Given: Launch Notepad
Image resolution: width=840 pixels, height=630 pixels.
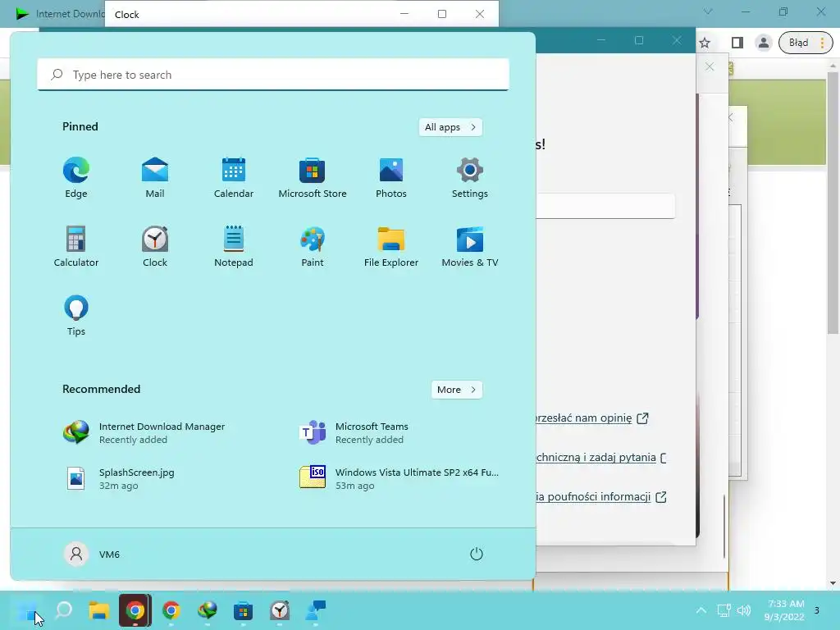Looking at the screenshot, I should pyautogui.click(x=234, y=246).
